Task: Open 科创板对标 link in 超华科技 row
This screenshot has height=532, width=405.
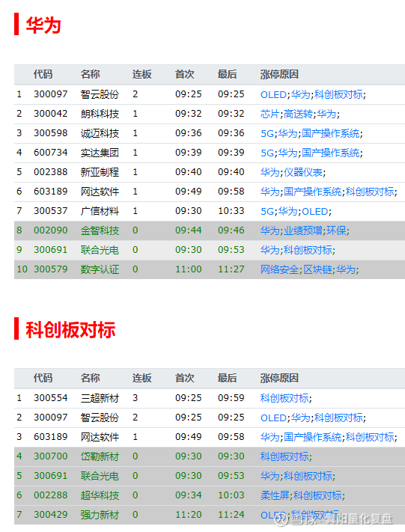Action: [317, 495]
